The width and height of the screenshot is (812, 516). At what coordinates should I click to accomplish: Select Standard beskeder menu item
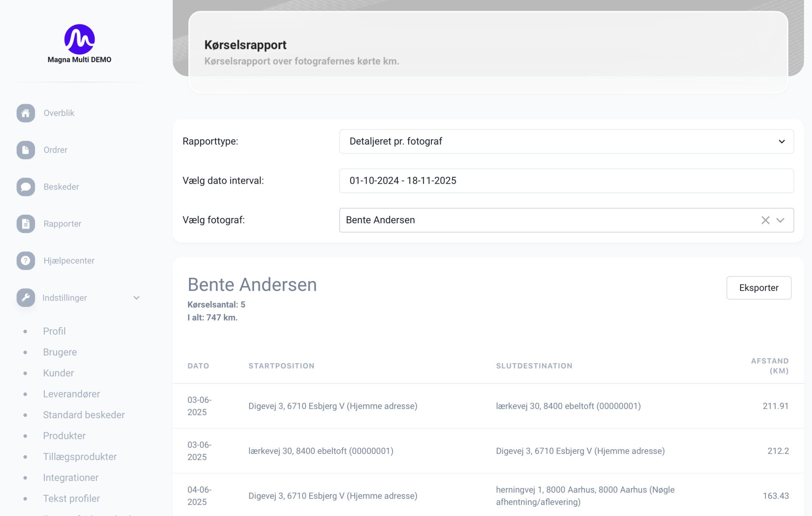[84, 415]
